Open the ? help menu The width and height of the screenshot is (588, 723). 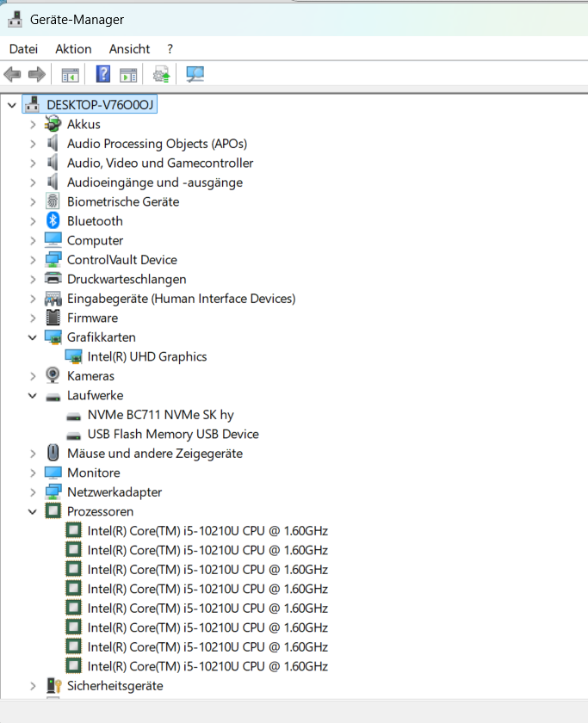(x=170, y=49)
